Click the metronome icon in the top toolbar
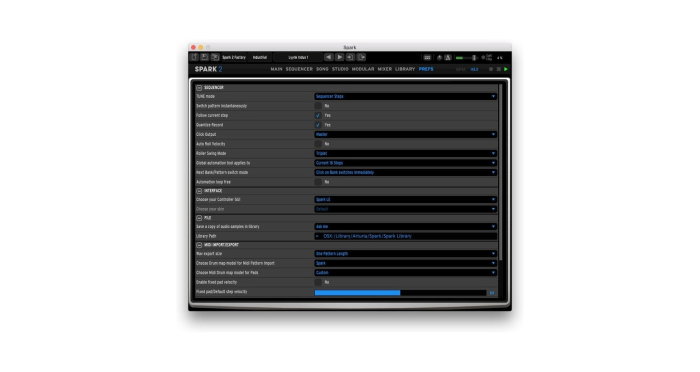Screen dimensions: 700x372 coord(448,58)
